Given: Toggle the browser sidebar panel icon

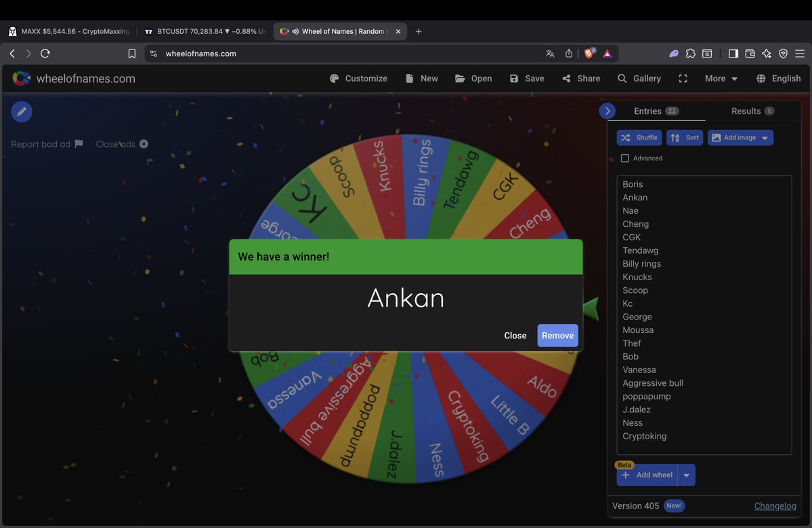Looking at the screenshot, I should tap(733, 53).
